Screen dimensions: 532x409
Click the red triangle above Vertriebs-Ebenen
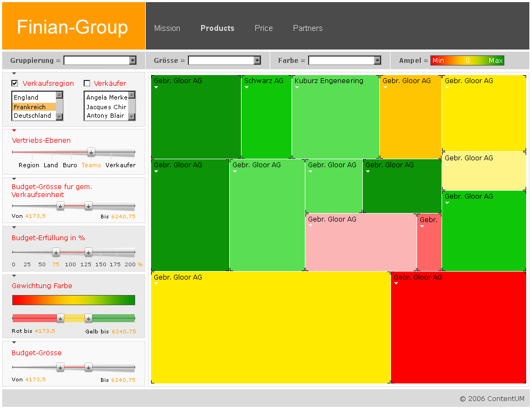point(14,130)
